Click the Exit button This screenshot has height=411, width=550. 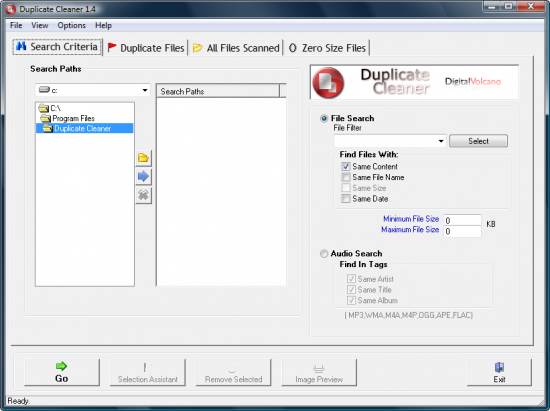click(x=499, y=372)
